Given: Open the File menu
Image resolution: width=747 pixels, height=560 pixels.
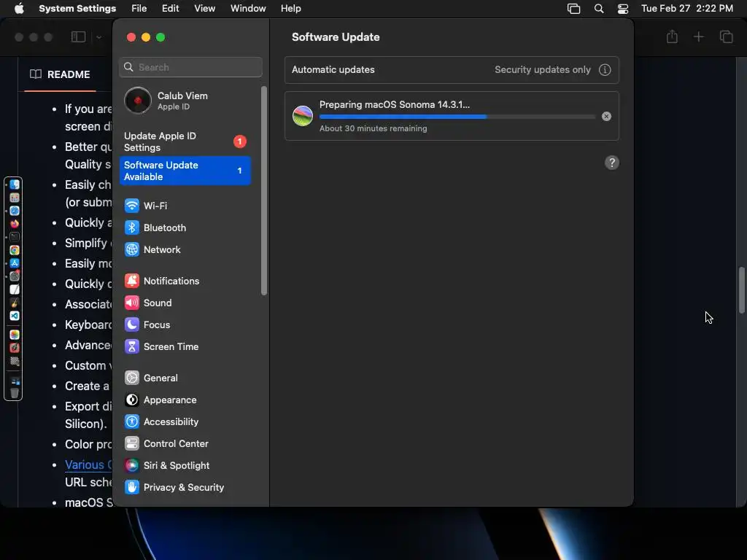Looking at the screenshot, I should point(139,9).
